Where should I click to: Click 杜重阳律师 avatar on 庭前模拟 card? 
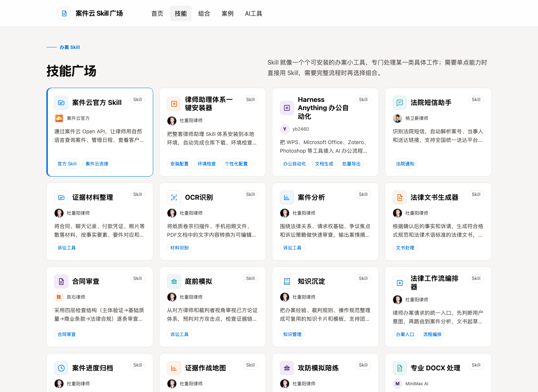(172, 297)
